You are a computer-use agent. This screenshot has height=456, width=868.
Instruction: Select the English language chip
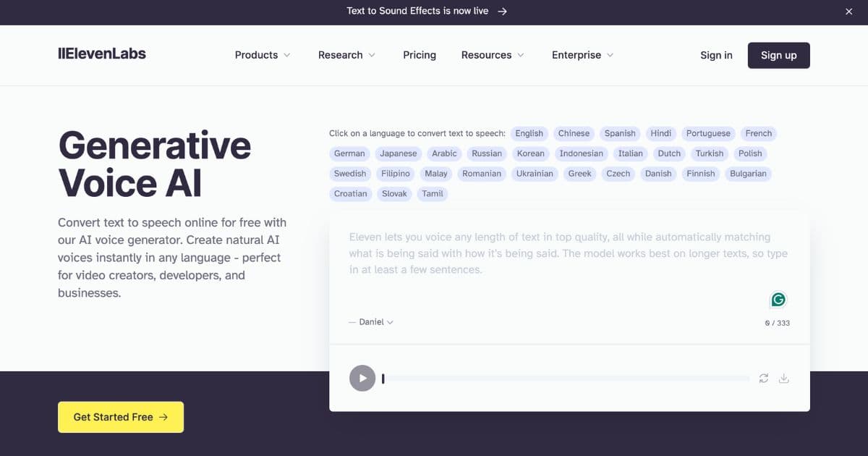coord(529,133)
